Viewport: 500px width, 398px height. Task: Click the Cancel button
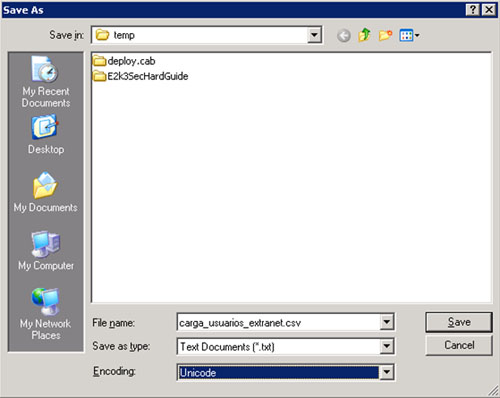(459, 345)
